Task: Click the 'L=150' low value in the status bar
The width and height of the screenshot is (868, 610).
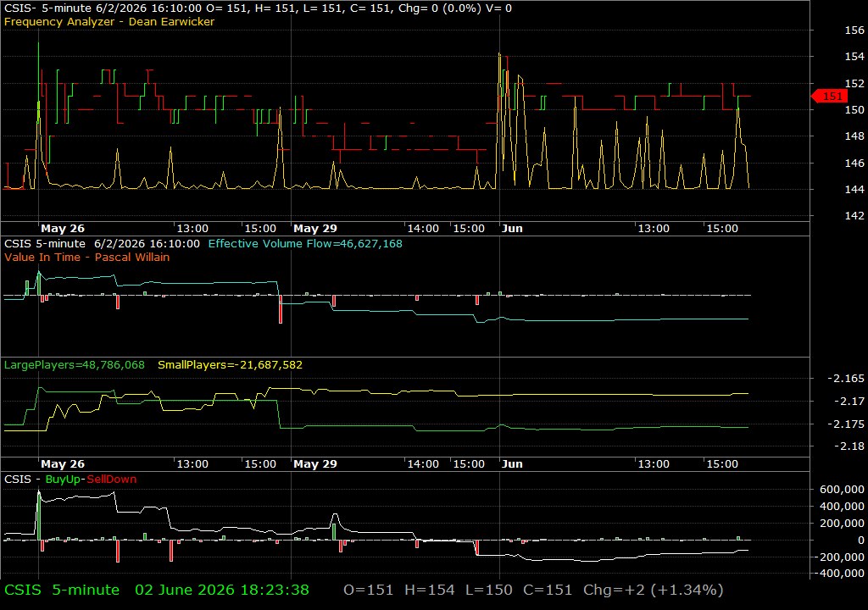Action: [489, 590]
